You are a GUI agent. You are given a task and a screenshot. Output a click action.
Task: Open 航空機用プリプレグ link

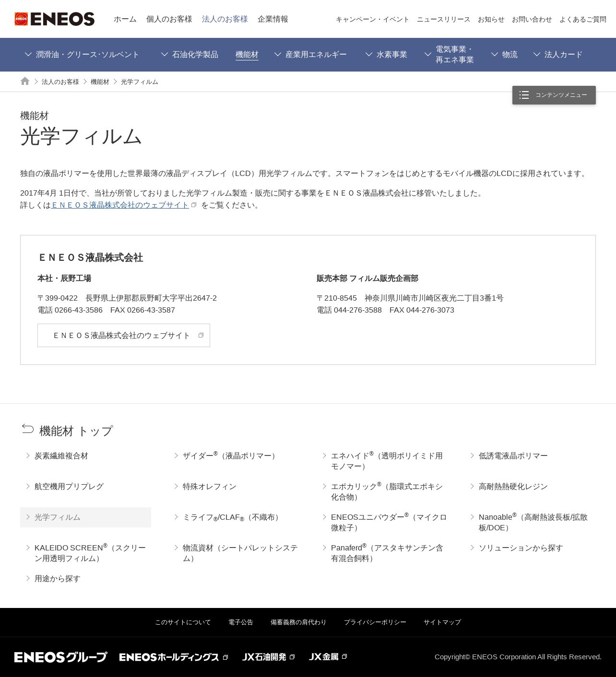(x=69, y=487)
